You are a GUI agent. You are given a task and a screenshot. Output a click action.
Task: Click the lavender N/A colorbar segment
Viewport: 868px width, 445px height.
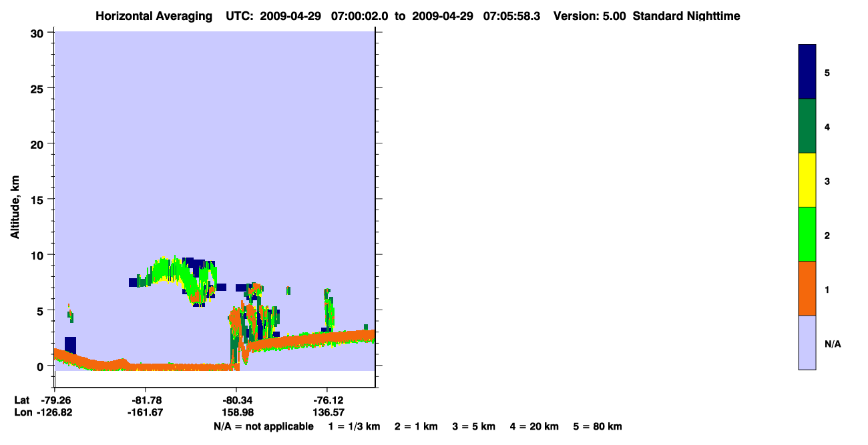pos(807,342)
